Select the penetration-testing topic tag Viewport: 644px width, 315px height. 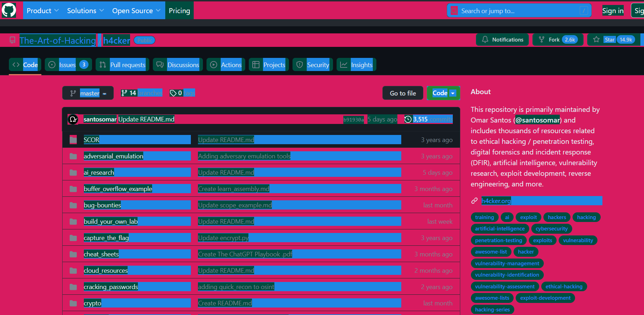498,240
